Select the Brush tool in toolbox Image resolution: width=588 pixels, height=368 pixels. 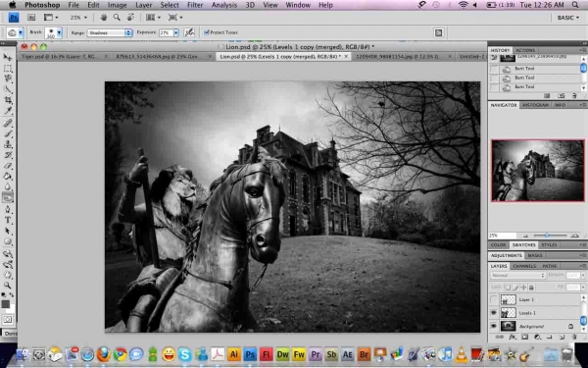point(8,133)
